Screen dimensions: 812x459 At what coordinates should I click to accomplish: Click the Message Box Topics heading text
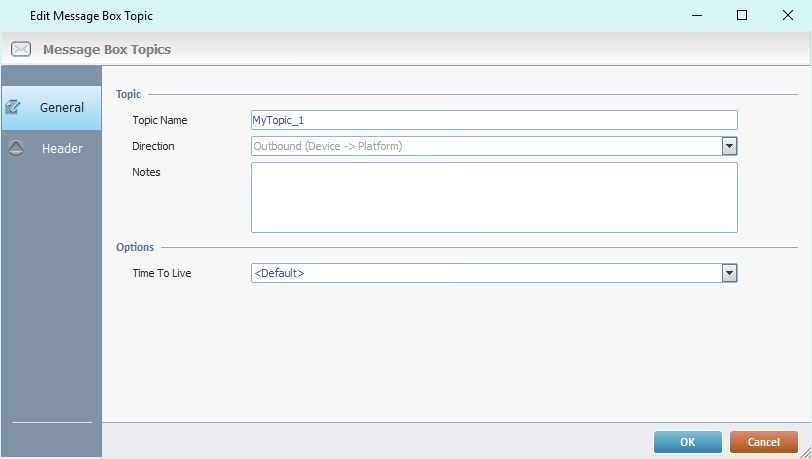click(x=107, y=49)
